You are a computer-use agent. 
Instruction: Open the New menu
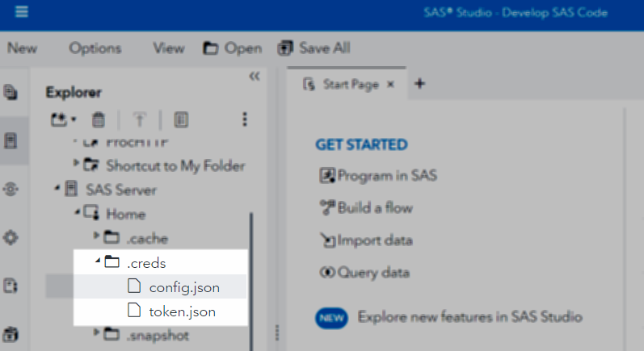tap(22, 48)
